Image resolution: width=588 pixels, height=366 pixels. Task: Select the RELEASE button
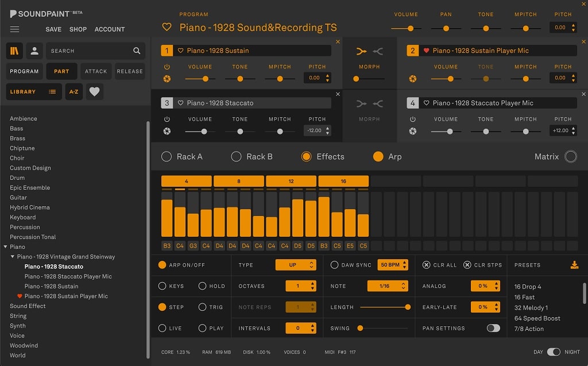point(130,71)
